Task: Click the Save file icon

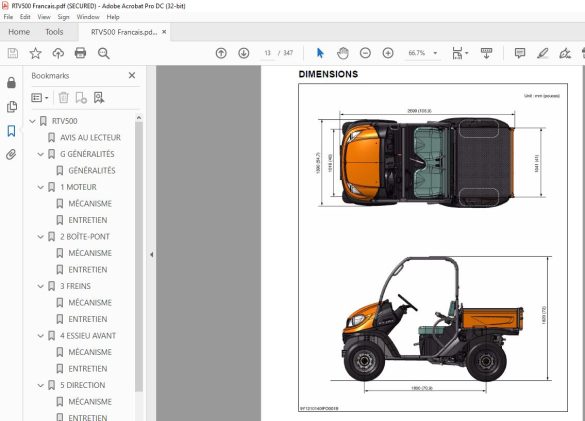Action: (13, 53)
